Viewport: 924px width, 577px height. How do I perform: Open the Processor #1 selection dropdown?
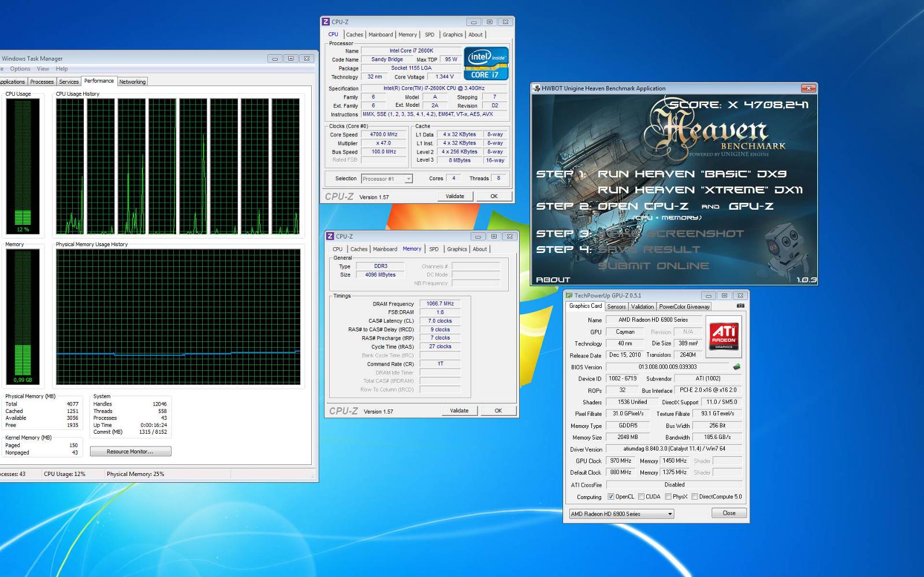pos(387,179)
